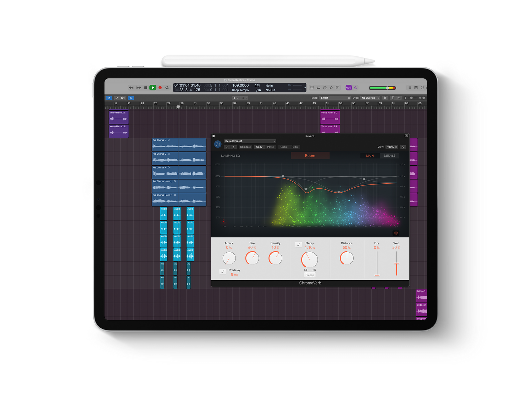Click the Freeze button
Image resolution: width=532 pixels, height=399 pixels.
310,275
